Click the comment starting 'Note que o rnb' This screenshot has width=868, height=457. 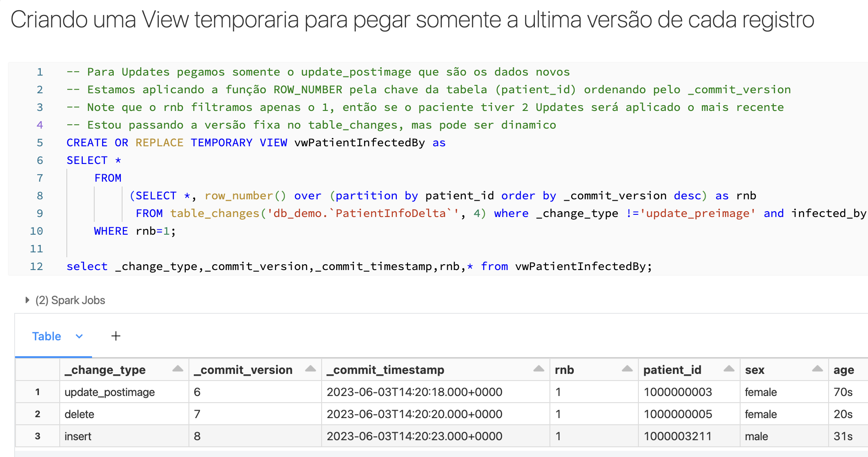coord(425,107)
